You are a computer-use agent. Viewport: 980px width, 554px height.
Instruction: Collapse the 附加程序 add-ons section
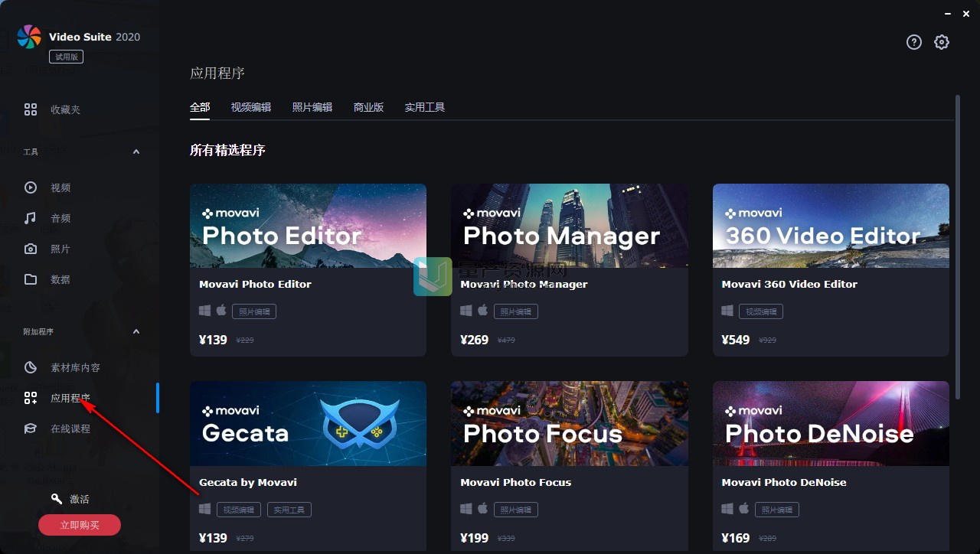pos(136,331)
